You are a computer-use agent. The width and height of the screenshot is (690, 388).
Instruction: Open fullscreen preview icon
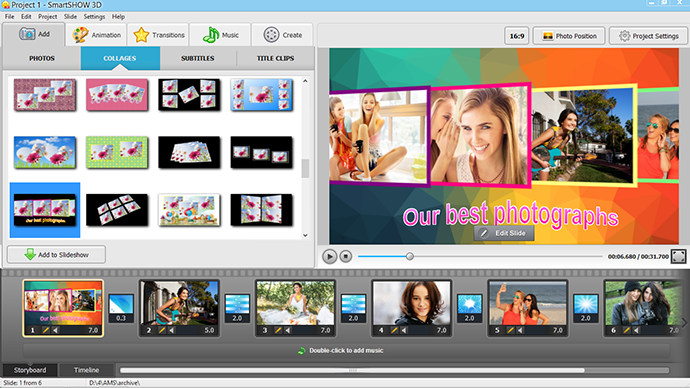coord(678,256)
